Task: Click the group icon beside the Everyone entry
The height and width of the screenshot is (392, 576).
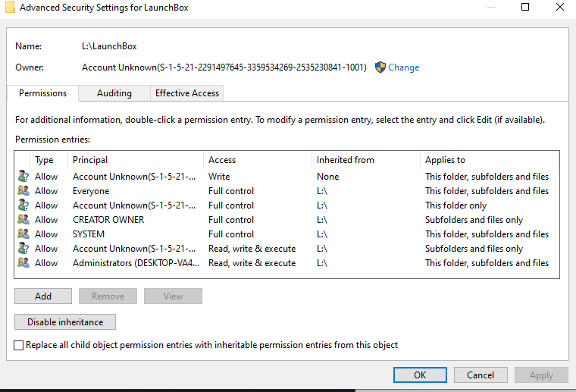Action: pyautogui.click(x=23, y=190)
